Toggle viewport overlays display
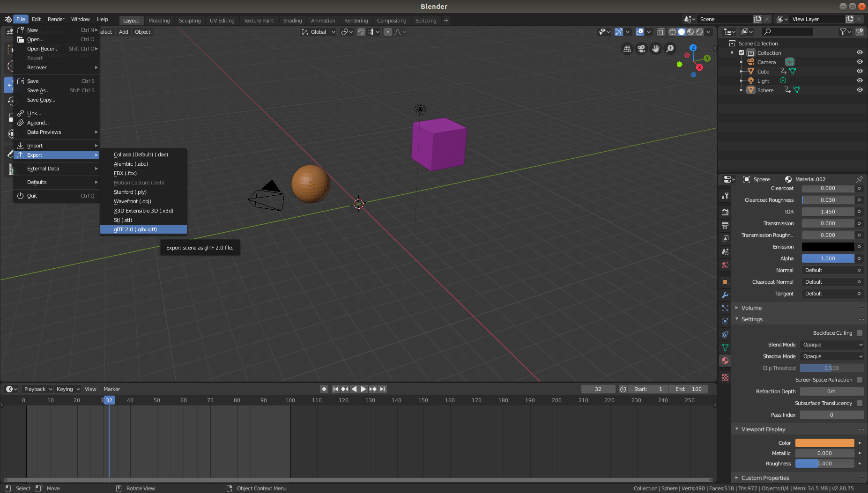The width and height of the screenshot is (868, 493). (639, 32)
